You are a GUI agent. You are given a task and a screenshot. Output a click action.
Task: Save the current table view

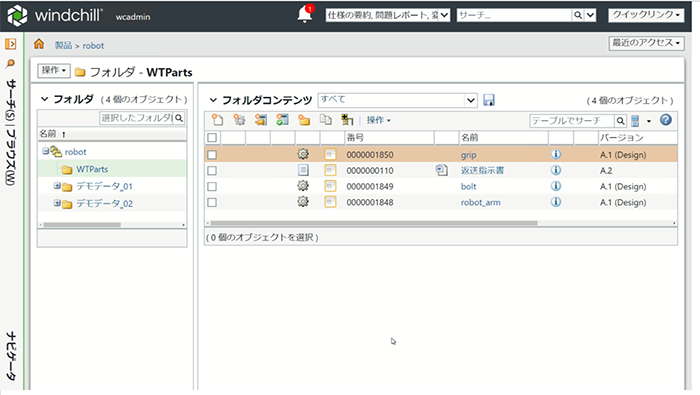coord(489,100)
